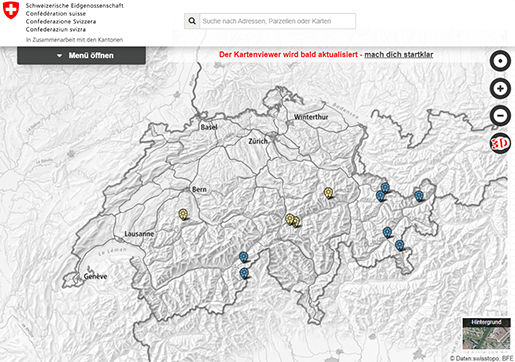Select the yellow marker southwest of Bern
515x362 pixels.
coord(183,214)
